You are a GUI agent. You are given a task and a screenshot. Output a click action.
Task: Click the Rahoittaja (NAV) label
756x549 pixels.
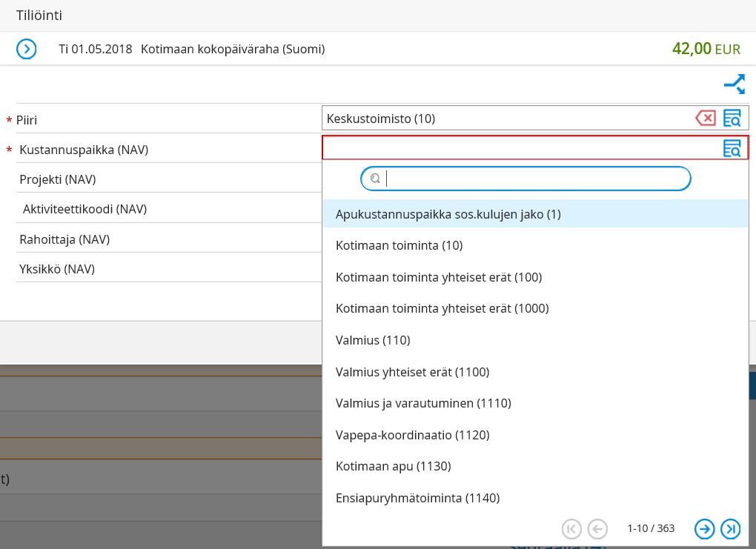pyautogui.click(x=64, y=239)
